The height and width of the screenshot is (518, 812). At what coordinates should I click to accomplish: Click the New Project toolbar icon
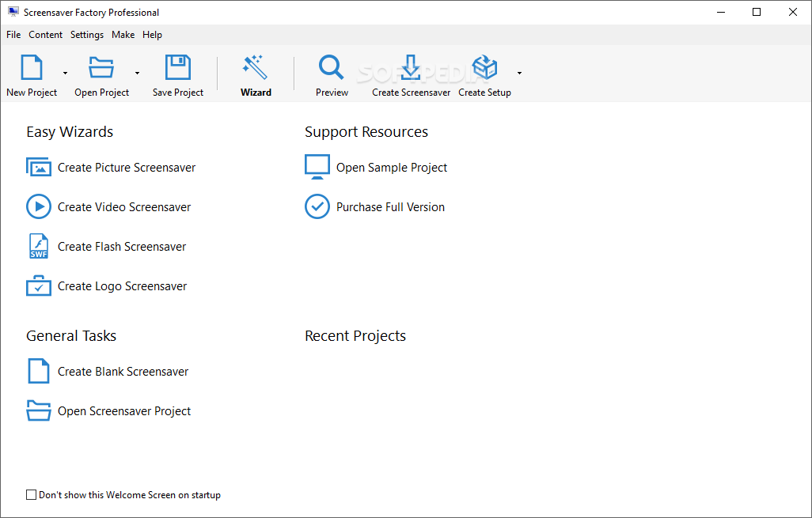point(32,67)
